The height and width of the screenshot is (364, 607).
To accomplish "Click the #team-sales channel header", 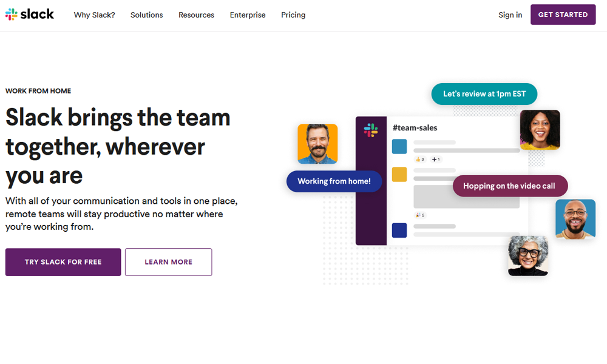I will [x=415, y=128].
